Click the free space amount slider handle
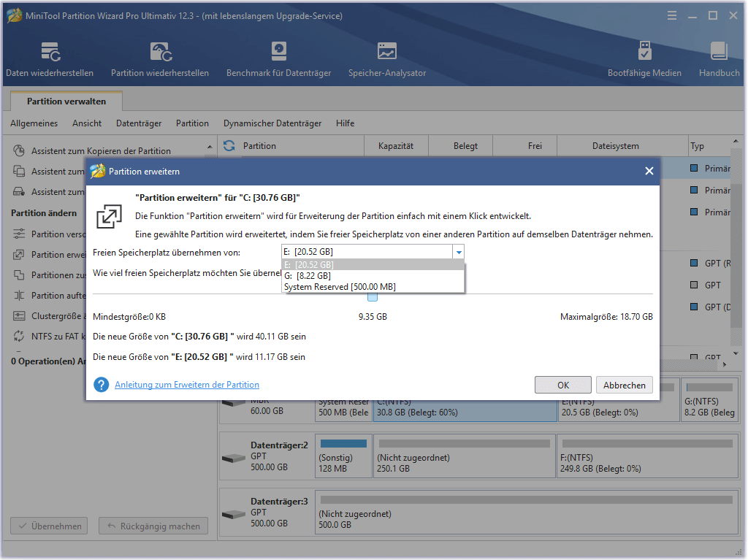This screenshot has height=560, width=748. 373,297
